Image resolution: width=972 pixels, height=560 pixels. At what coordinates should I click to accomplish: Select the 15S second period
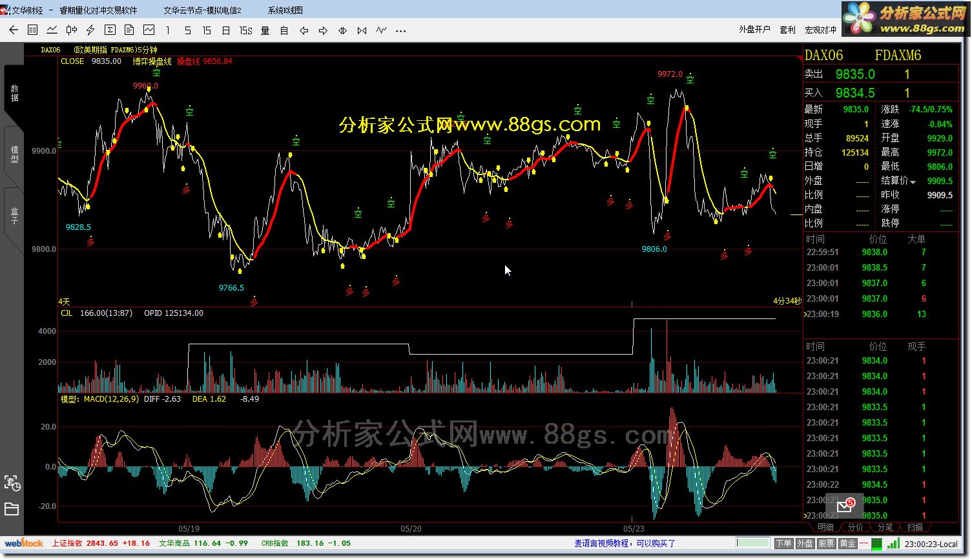click(x=245, y=30)
